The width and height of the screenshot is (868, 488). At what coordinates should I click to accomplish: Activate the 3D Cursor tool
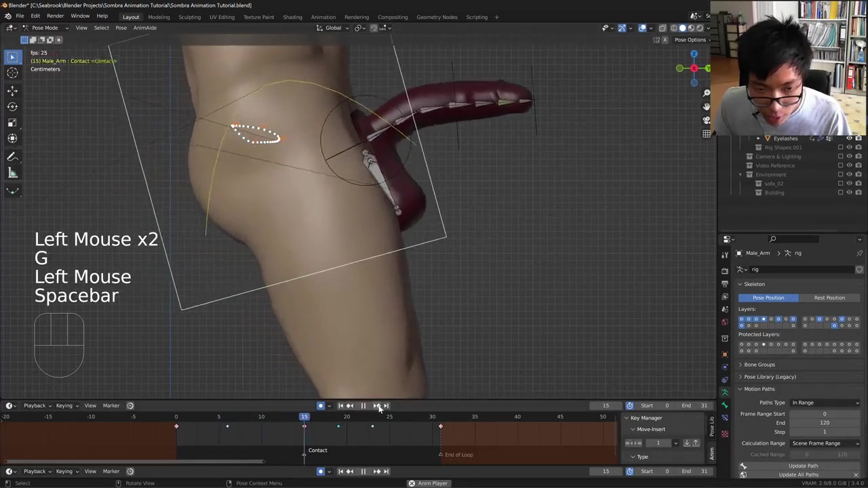pos(12,73)
